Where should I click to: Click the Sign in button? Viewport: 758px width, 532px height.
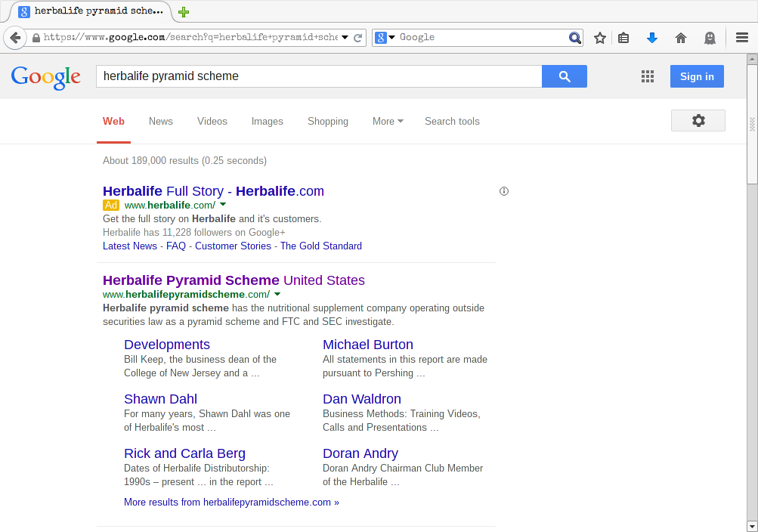click(x=697, y=76)
